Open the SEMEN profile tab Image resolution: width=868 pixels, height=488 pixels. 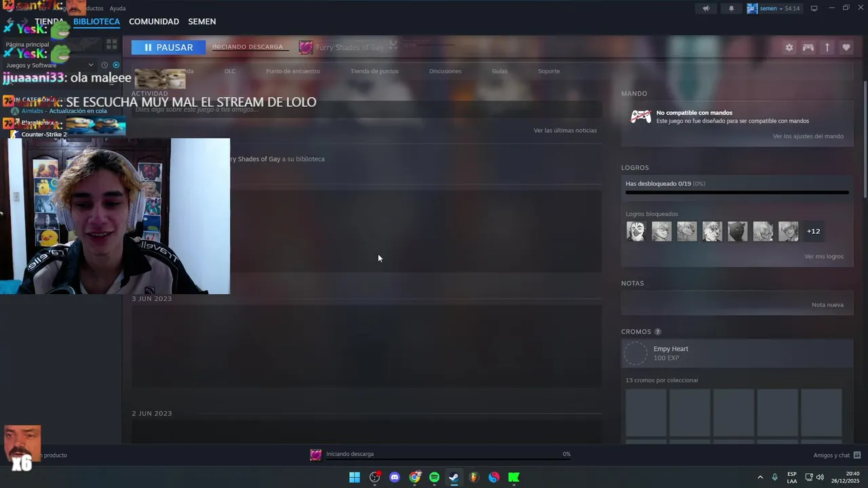pyautogui.click(x=202, y=22)
